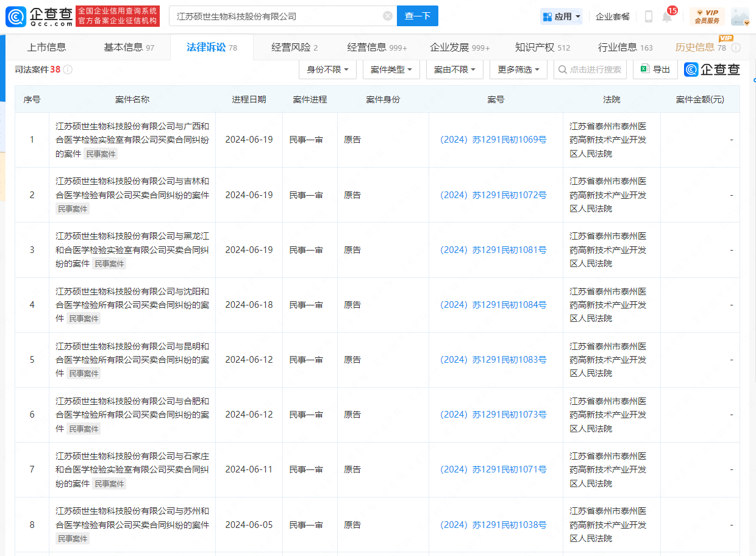
Task: Open case number 苏1291民初1069号 link
Action: tap(493, 140)
